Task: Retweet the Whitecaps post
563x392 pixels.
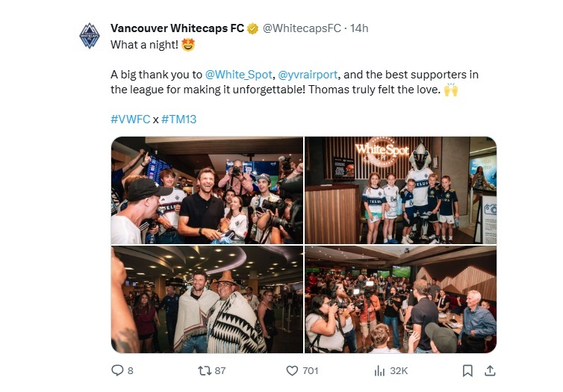Action: (x=205, y=370)
